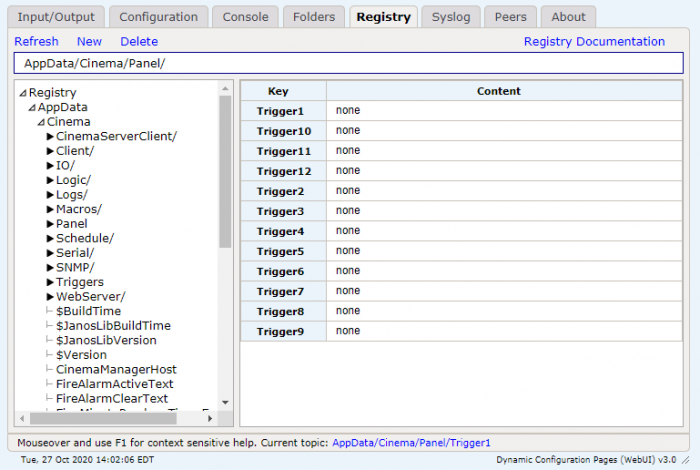Expand the Logs/ node arrow

click(50, 195)
